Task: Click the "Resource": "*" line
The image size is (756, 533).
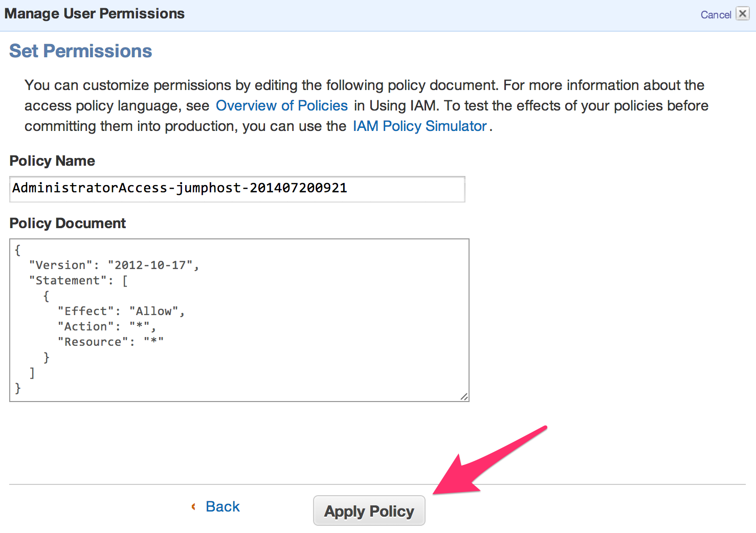Action: (x=111, y=342)
